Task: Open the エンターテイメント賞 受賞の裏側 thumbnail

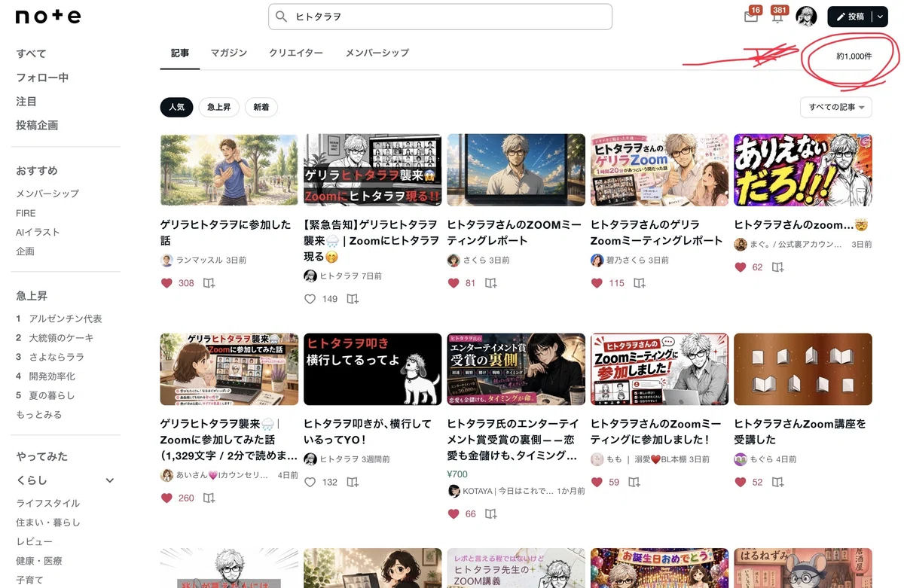Action: 516,369
